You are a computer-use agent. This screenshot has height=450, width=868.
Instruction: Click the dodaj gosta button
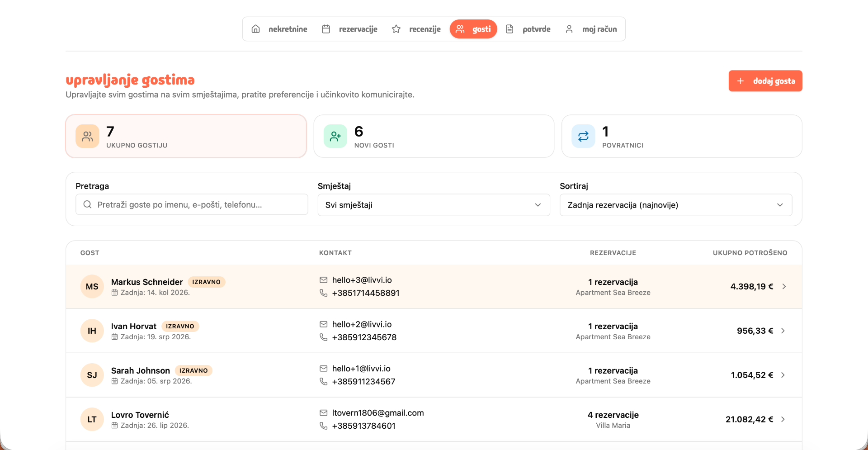765,81
